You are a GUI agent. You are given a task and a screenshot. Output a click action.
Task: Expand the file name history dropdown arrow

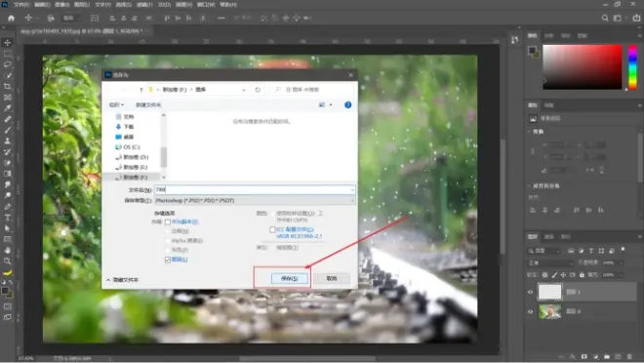point(352,189)
